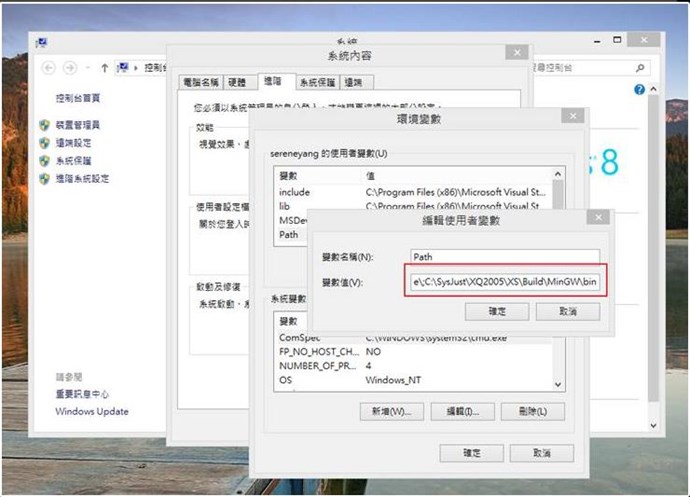Click the shield icon beside 遠端設定
This screenshot has width=690, height=497.
44,143
